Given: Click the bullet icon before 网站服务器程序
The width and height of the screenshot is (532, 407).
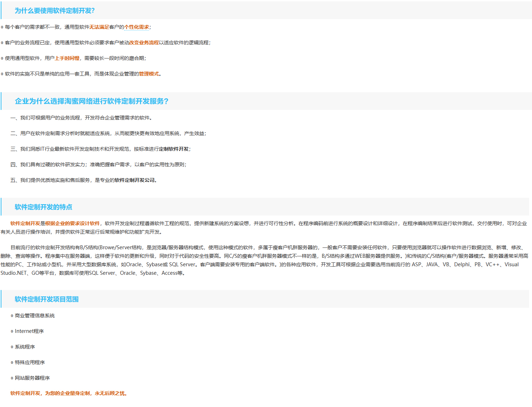Looking at the screenshot, I should (12, 378).
